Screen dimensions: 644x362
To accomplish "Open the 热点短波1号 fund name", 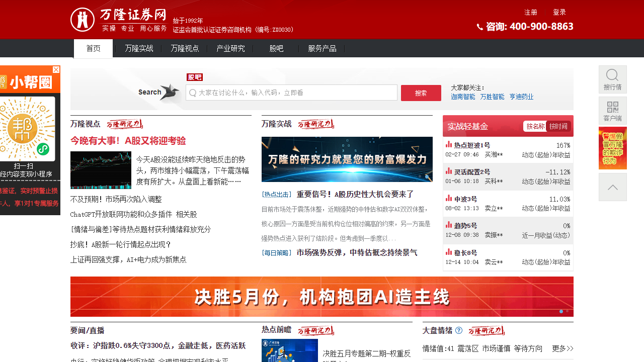I will (472, 145).
